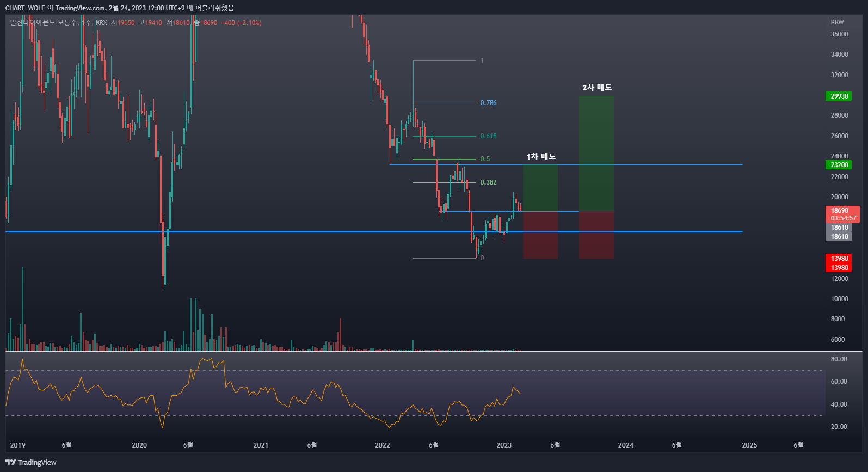Click the 2022 time axis label
This screenshot has width=868, height=472.
[x=383, y=445]
